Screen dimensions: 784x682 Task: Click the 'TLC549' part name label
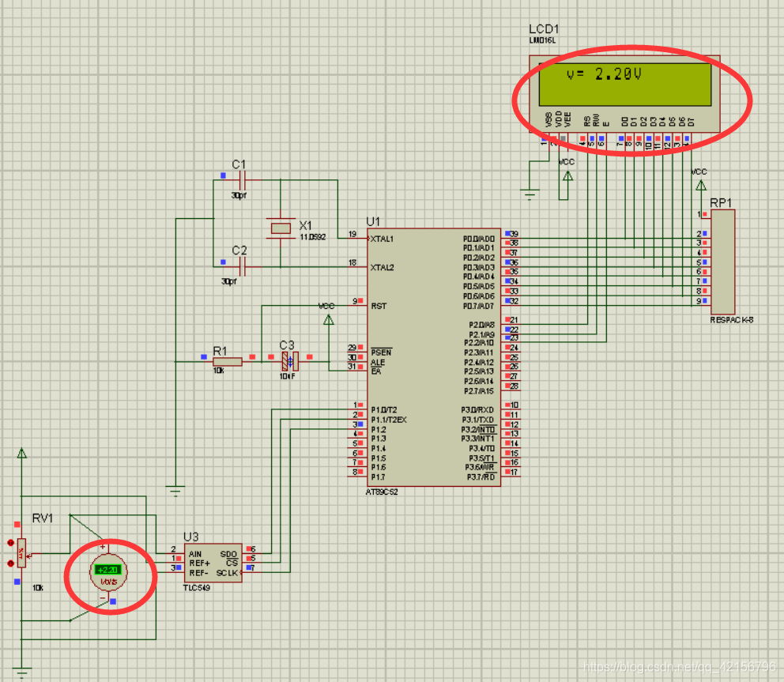197,587
